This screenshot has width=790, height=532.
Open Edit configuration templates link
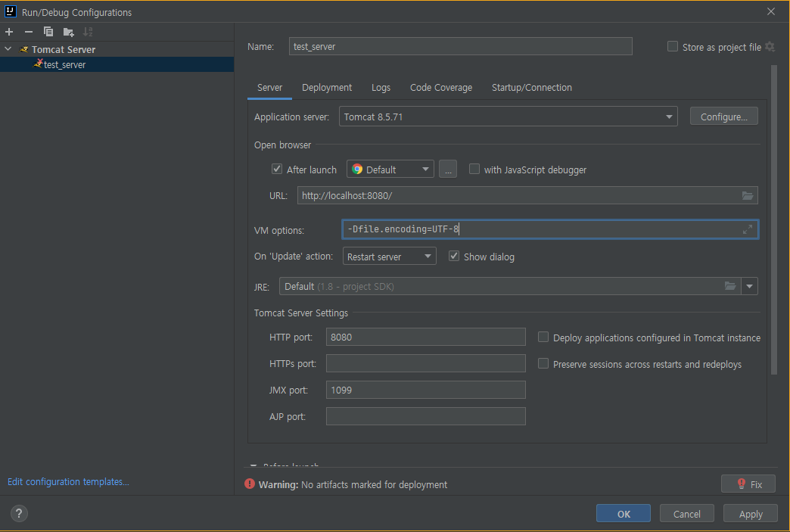(69, 481)
